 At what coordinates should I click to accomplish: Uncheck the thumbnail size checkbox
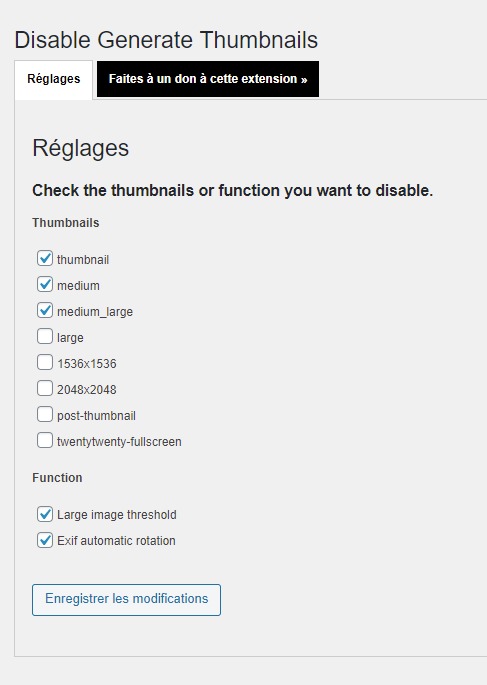(45, 259)
